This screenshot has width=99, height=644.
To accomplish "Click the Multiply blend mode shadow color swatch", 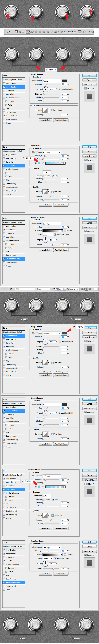I will [x=64, y=333].
